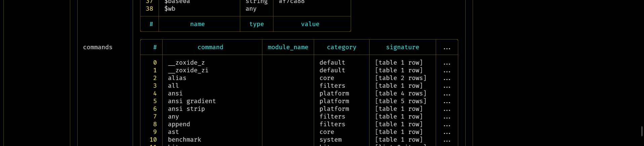Click the 'type' footer header of variables table
This screenshot has width=644, height=146.
click(x=257, y=24)
